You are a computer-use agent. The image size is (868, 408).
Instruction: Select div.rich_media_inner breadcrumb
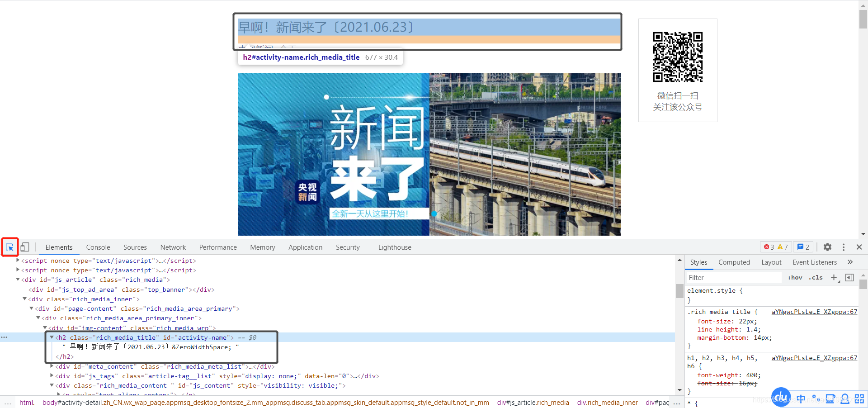pyautogui.click(x=607, y=403)
